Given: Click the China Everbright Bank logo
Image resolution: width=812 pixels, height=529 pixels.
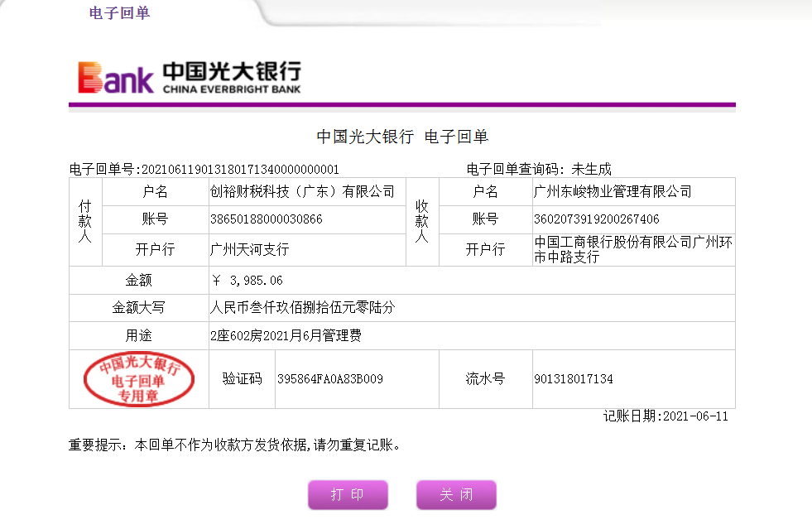Looking at the screenshot, I should coord(190,77).
